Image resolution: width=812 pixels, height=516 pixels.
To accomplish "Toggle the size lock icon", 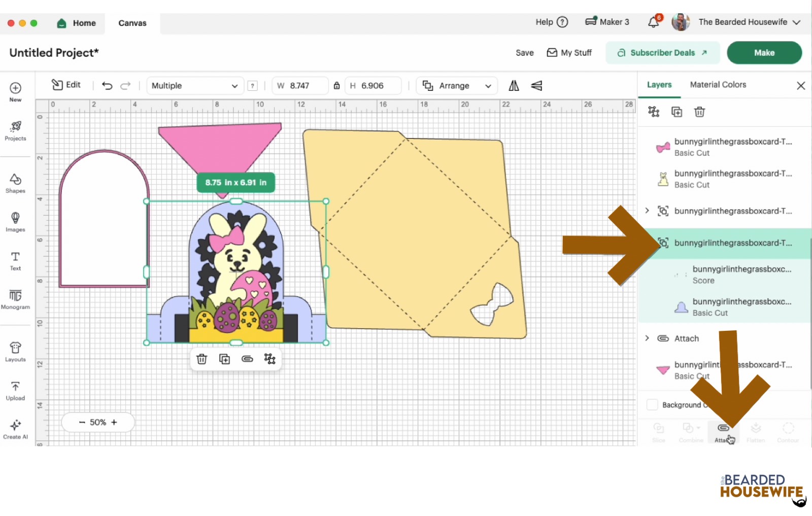I will (336, 86).
